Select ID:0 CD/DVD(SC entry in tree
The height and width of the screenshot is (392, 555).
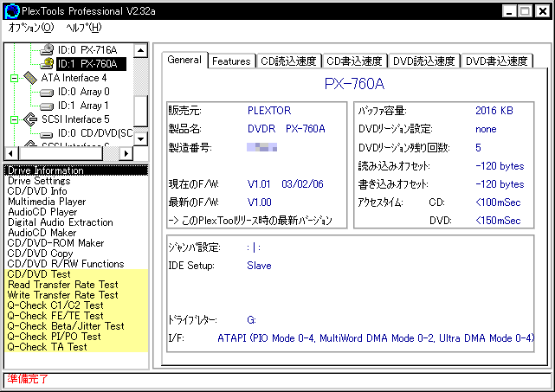click(95, 133)
